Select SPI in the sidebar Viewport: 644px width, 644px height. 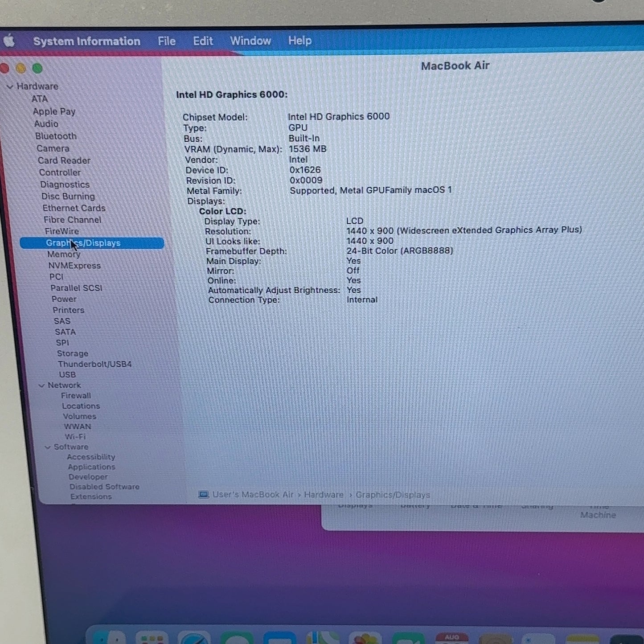point(62,343)
